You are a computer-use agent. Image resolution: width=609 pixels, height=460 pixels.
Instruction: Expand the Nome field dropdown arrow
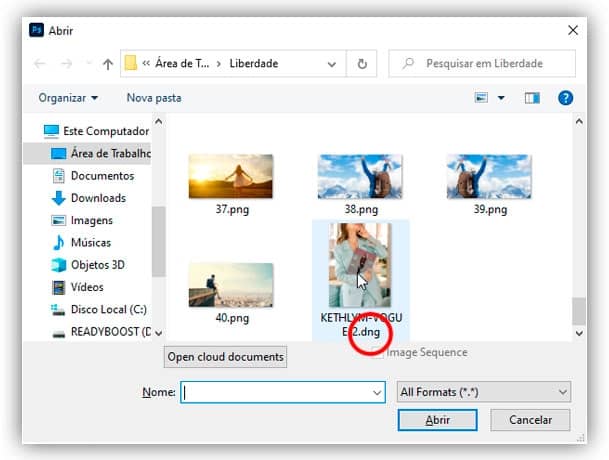377,392
